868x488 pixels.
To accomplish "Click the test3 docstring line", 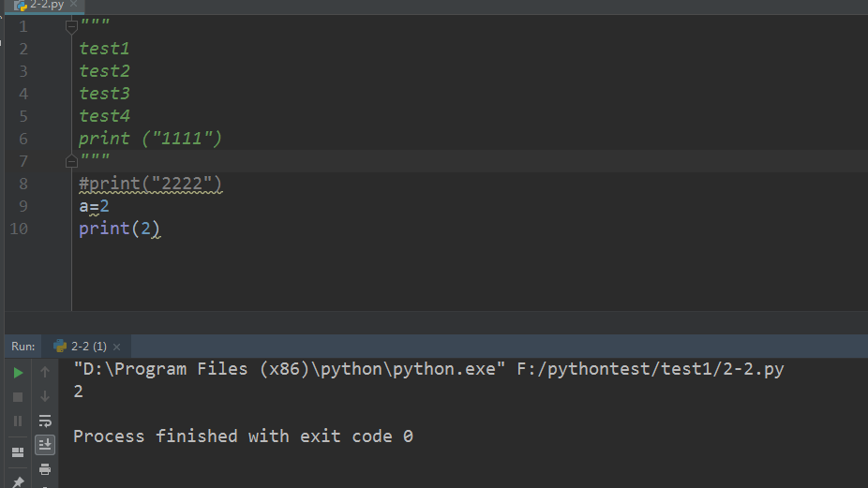I will 104,94.
